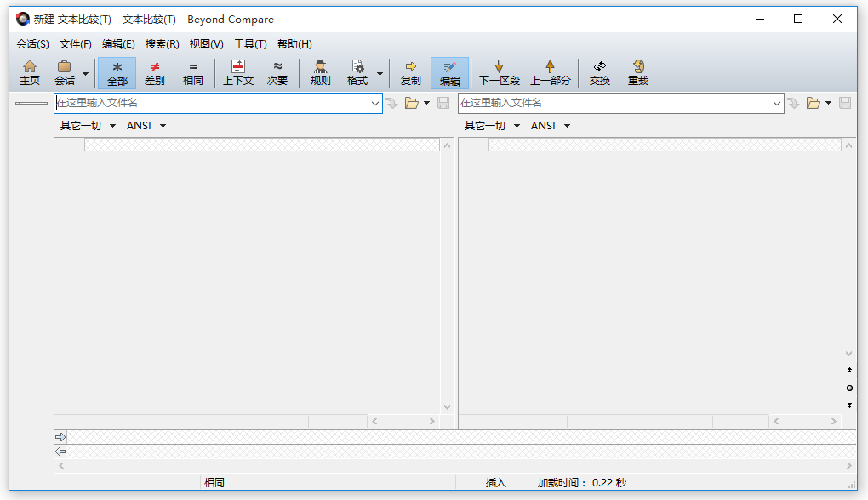This screenshot has height=500, width=868.
Task: Expand the 格式 dropdown arrow
Action: [380, 73]
